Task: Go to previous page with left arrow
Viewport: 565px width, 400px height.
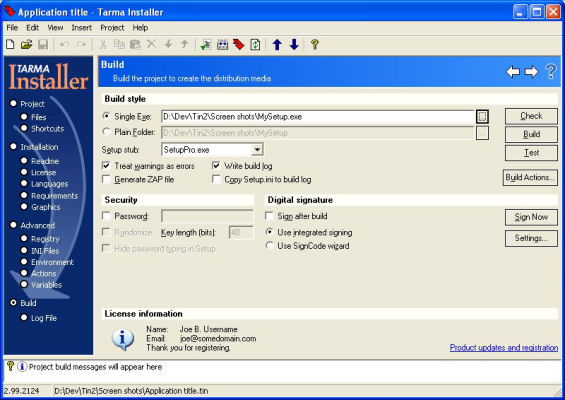Action: tap(513, 71)
